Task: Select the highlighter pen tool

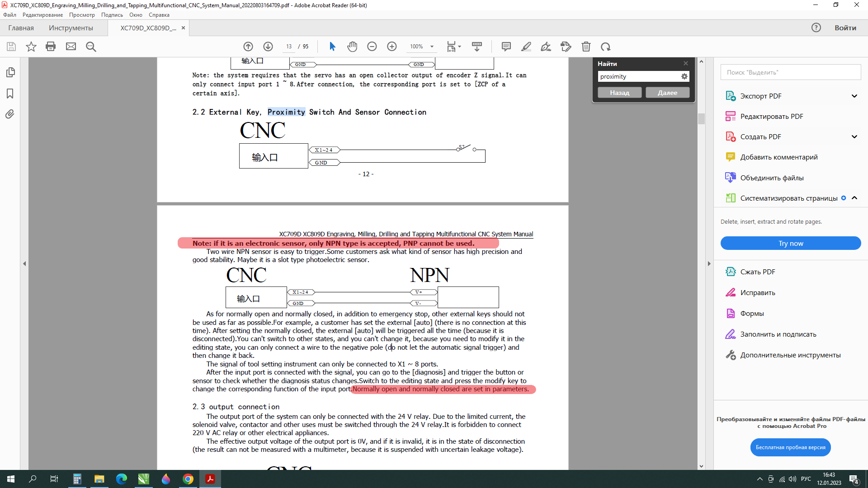Action: (x=526, y=47)
